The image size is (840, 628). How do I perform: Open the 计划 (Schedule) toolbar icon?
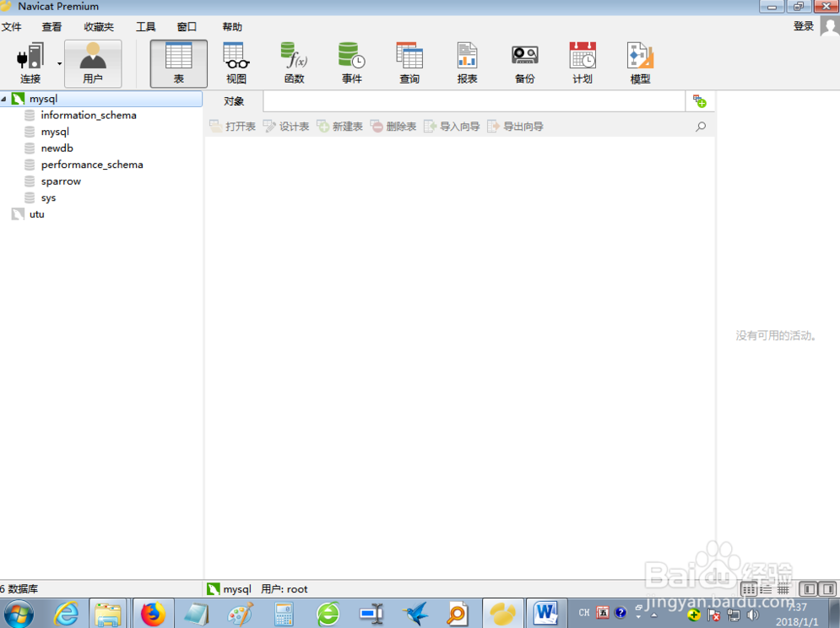click(x=583, y=63)
